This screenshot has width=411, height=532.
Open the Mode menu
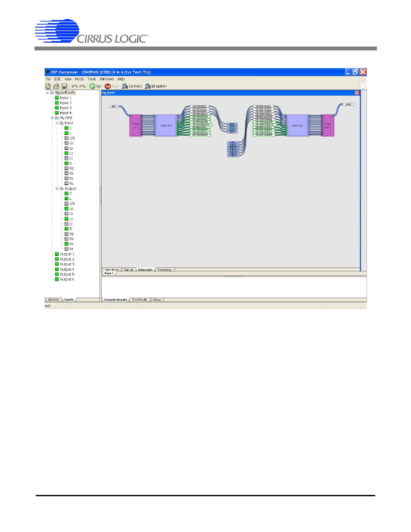point(79,79)
